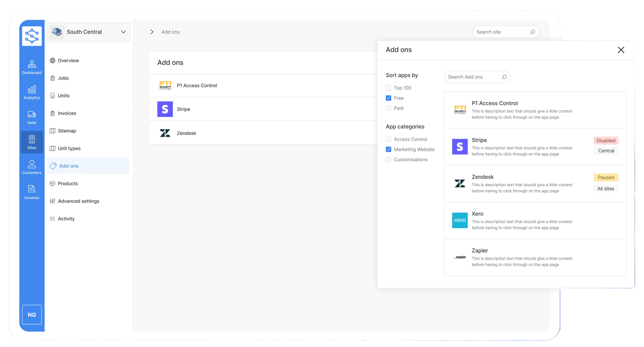The width and height of the screenshot is (644, 347).
Task: Check the Customisations checkbox
Action: click(x=389, y=160)
